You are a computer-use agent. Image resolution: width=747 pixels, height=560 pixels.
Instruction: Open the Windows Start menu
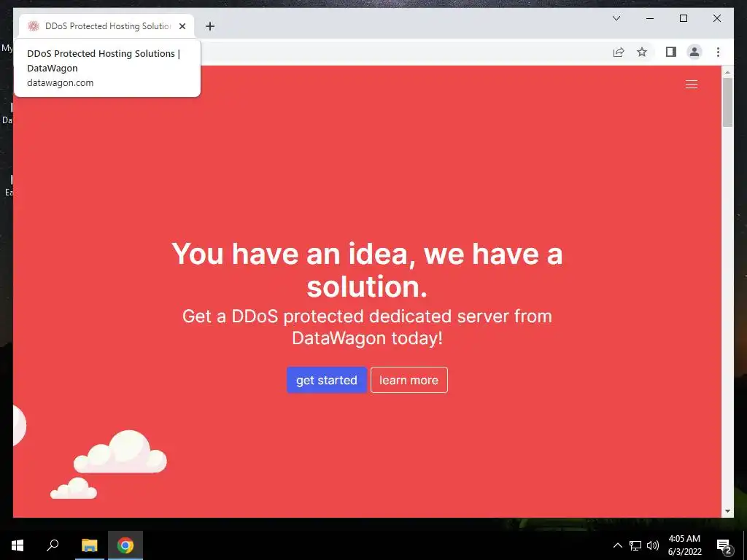tap(18, 545)
